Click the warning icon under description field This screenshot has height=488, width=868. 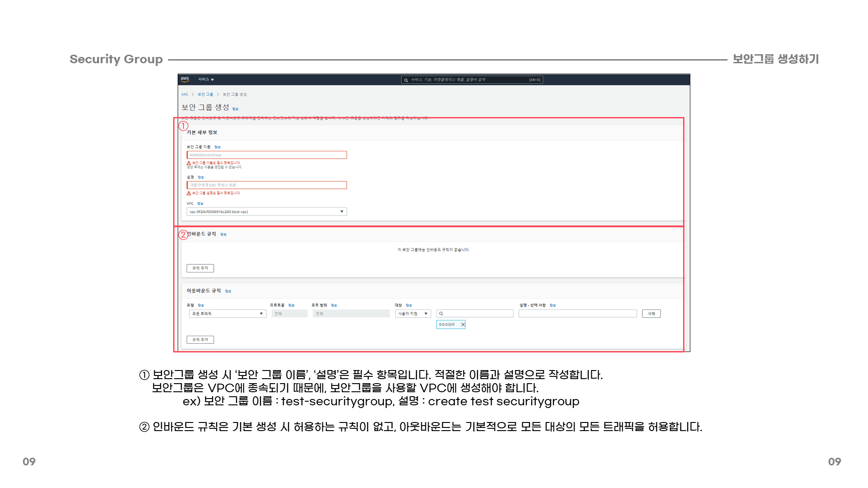(189, 193)
